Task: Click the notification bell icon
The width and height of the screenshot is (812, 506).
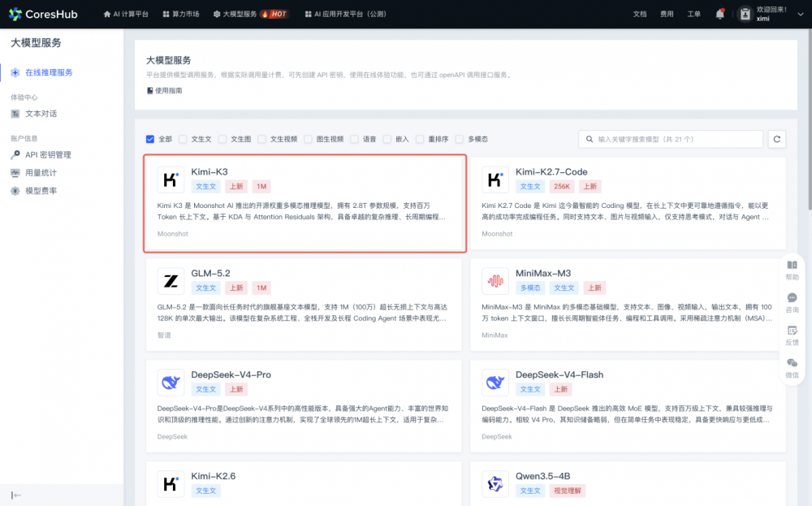Action: click(719, 14)
